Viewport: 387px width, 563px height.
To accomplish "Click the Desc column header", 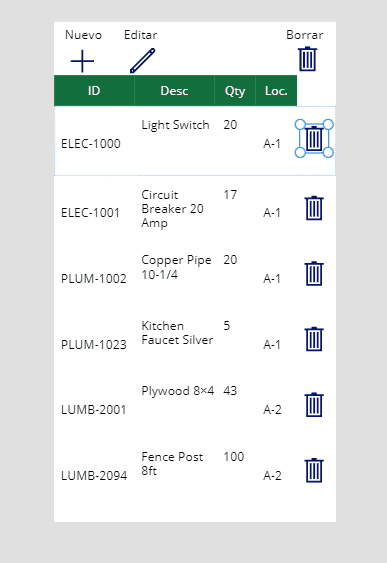I will pyautogui.click(x=174, y=91).
